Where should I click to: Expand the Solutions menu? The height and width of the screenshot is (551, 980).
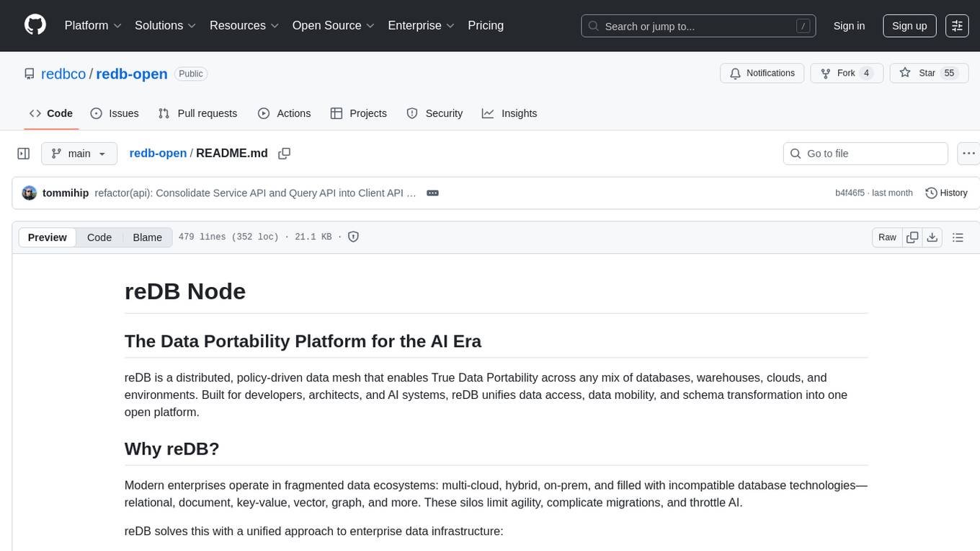coord(166,25)
